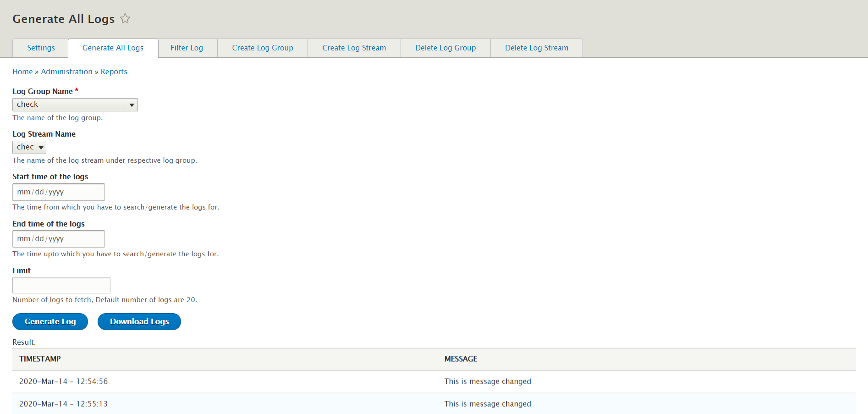868x414 pixels.
Task: Focus the Start time of the logs date field
Action: click(59, 192)
